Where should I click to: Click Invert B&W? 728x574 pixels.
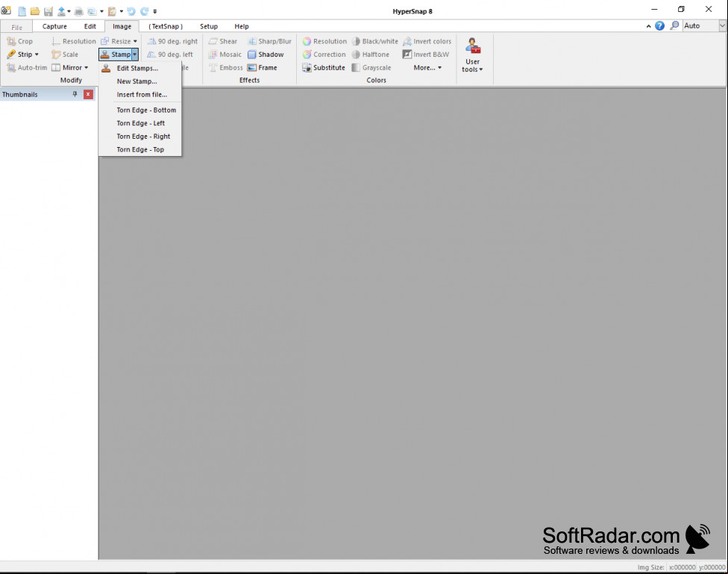click(426, 54)
